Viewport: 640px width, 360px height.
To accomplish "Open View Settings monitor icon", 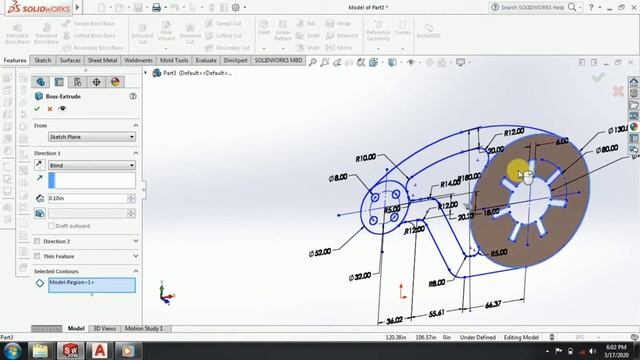I will click(x=460, y=62).
